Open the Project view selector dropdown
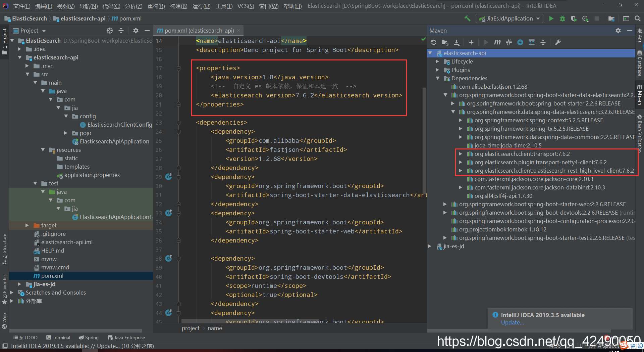The width and height of the screenshot is (644, 352). tap(30, 31)
